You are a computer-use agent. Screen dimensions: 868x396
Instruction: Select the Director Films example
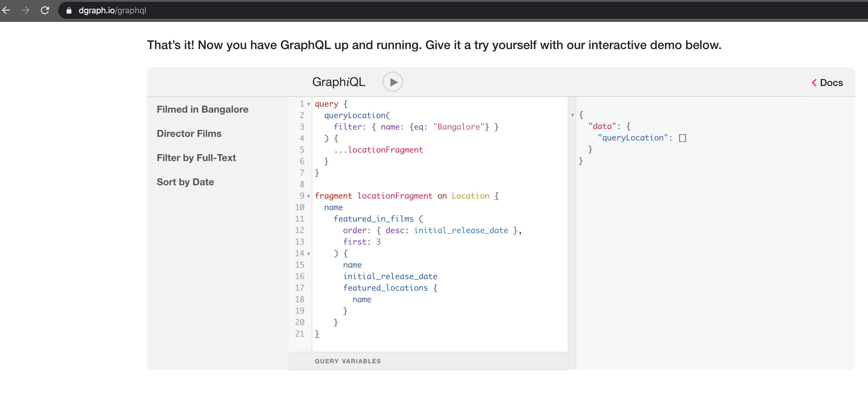point(189,134)
